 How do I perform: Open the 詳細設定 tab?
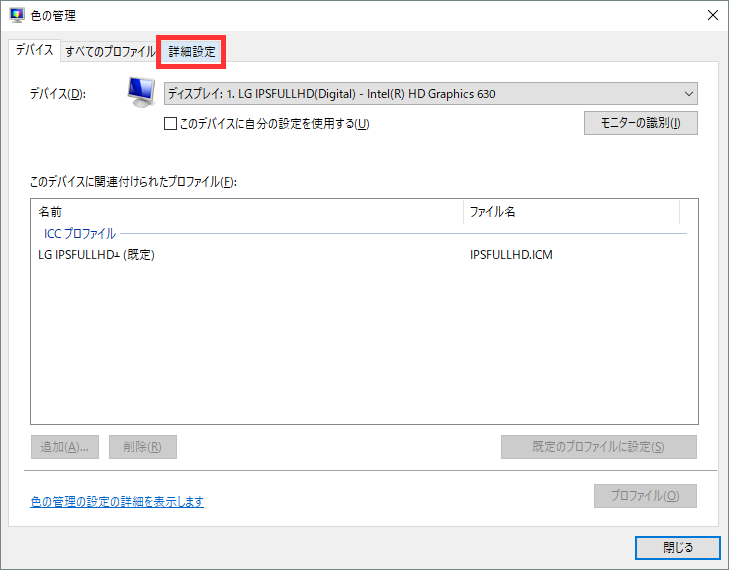pyautogui.click(x=191, y=51)
